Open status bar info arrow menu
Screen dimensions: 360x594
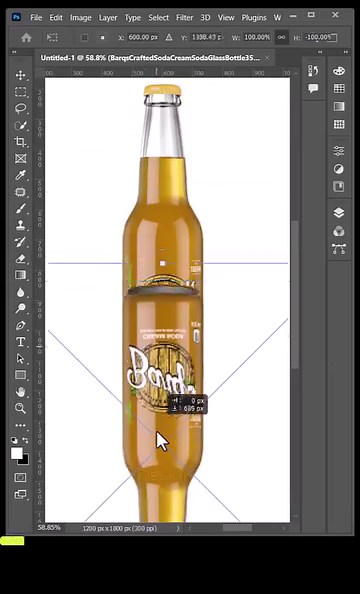178,528
